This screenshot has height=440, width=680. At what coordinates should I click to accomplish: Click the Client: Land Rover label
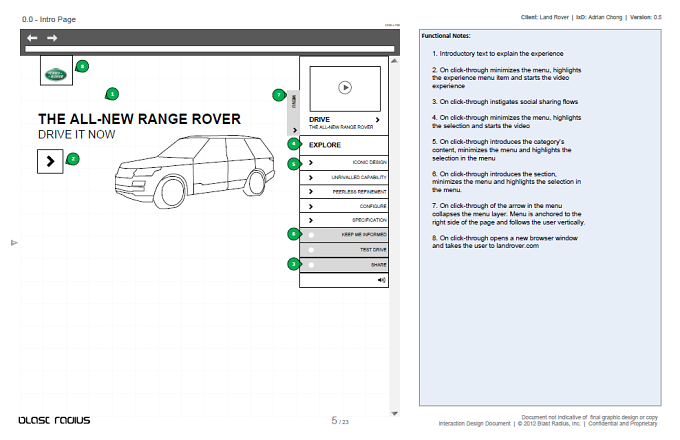(544, 17)
